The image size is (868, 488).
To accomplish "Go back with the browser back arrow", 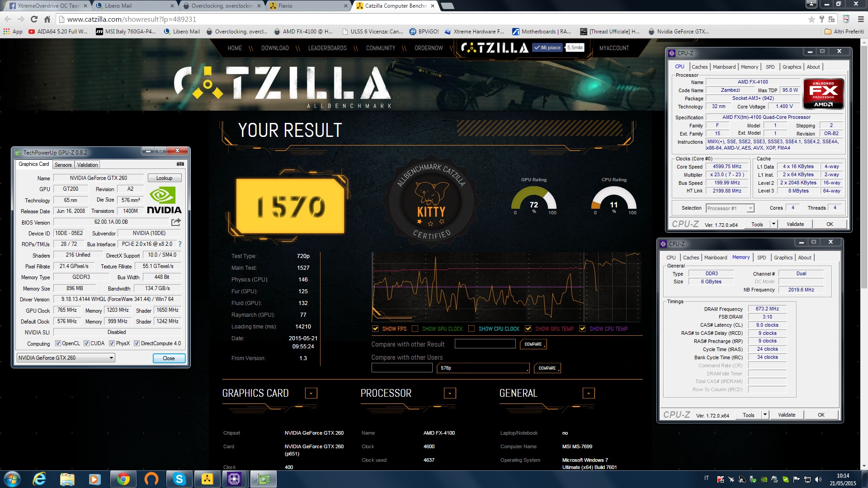I will pyautogui.click(x=8, y=19).
